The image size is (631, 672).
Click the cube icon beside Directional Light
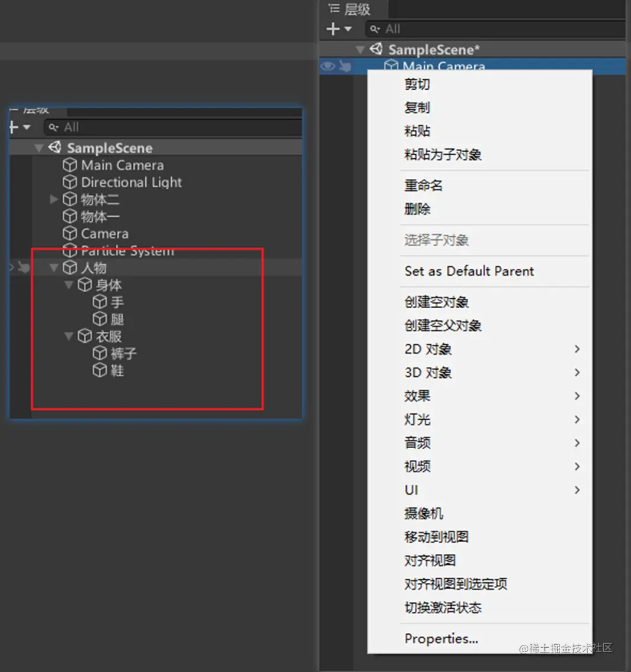[70, 182]
